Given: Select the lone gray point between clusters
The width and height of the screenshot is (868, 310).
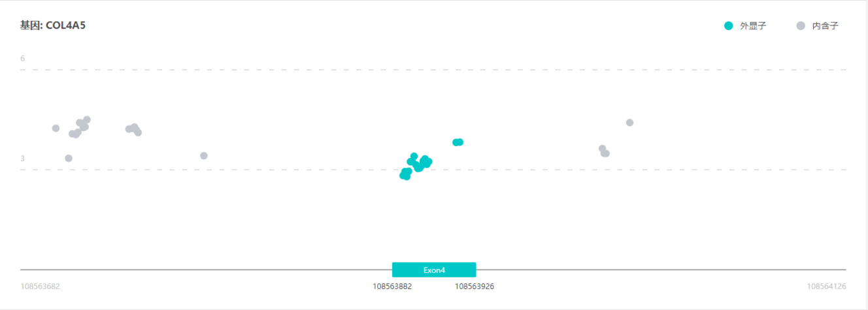Looking at the screenshot, I should 204,155.
